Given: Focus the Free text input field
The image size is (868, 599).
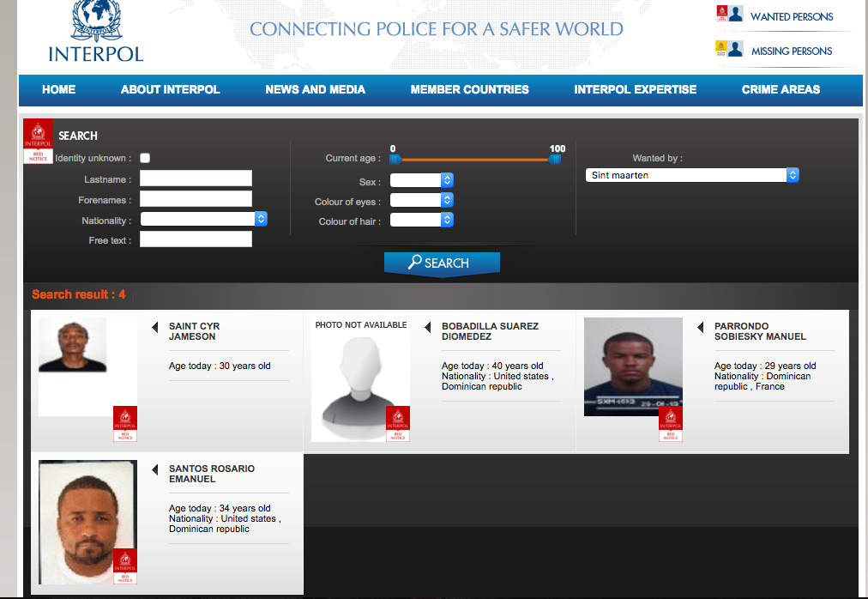Looking at the screenshot, I should tap(196, 239).
